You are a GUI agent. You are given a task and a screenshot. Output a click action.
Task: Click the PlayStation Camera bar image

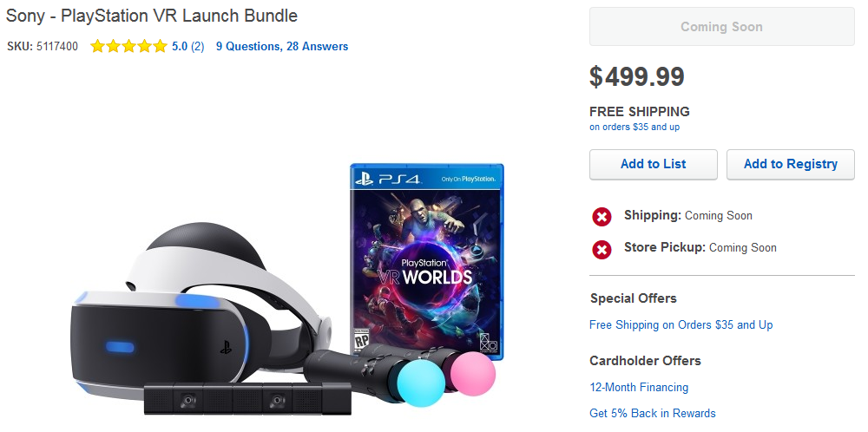point(229,400)
